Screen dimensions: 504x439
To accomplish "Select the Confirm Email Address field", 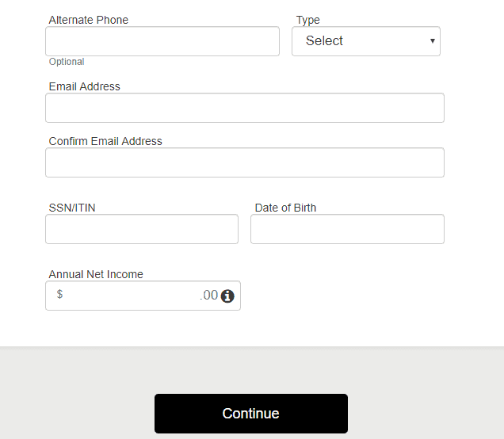I will click(x=245, y=162).
